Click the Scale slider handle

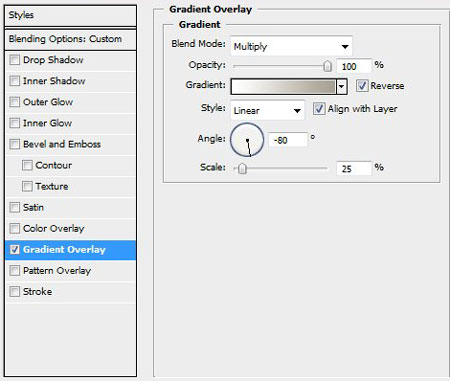pos(242,169)
